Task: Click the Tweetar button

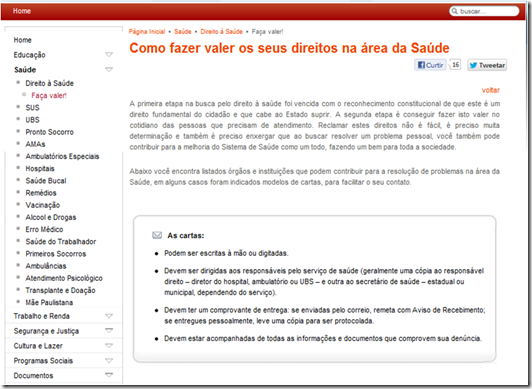Action: click(487, 65)
